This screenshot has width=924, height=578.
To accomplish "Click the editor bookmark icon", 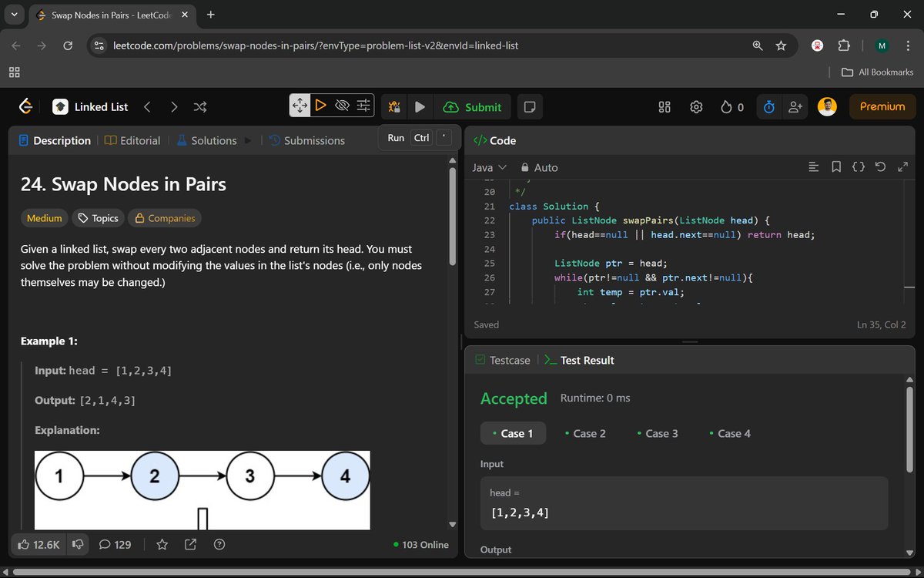I will [836, 167].
